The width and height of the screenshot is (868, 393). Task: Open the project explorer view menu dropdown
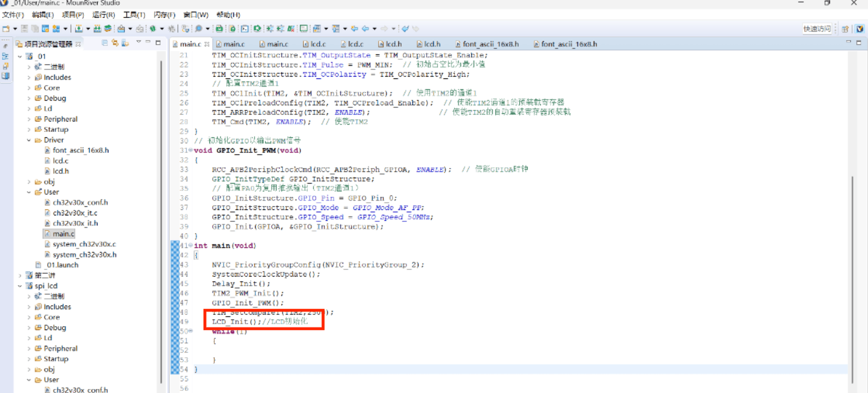point(139,43)
